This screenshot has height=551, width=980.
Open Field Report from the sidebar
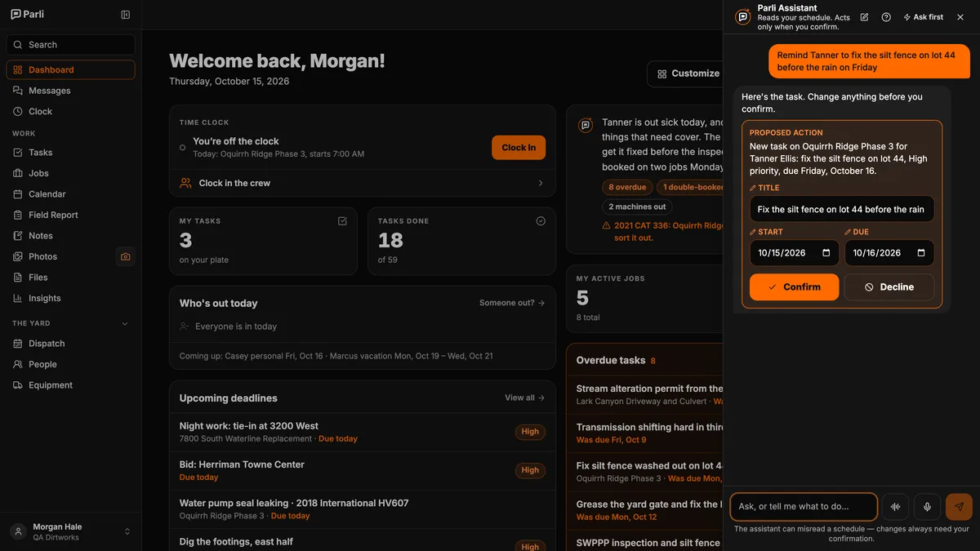tap(71, 216)
